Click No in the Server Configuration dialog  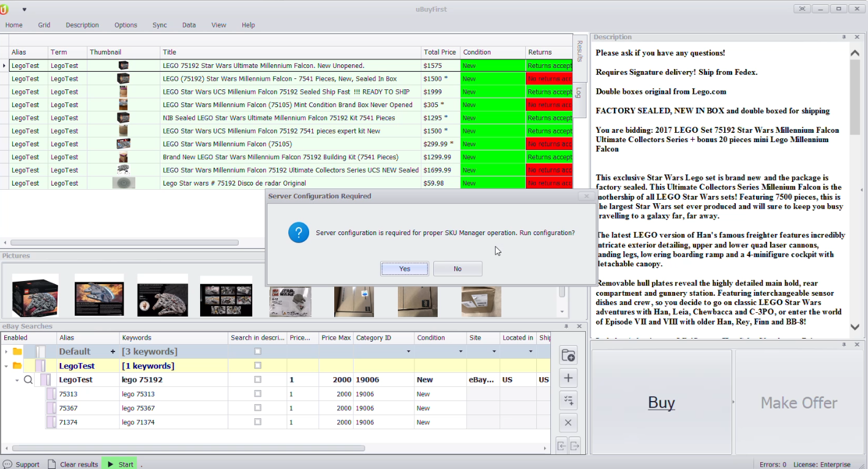point(458,269)
